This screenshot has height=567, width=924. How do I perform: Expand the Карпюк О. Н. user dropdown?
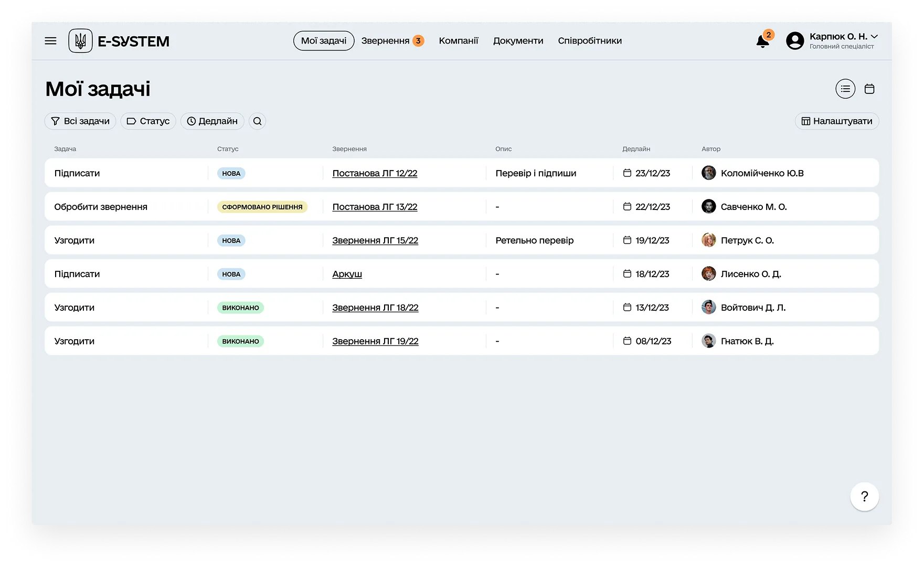coord(874,36)
